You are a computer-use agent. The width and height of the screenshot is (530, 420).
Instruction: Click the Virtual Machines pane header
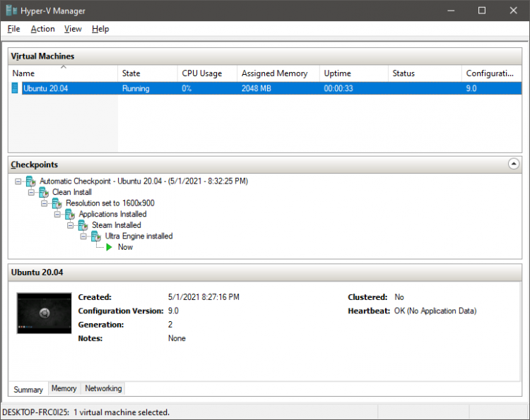click(x=265, y=56)
